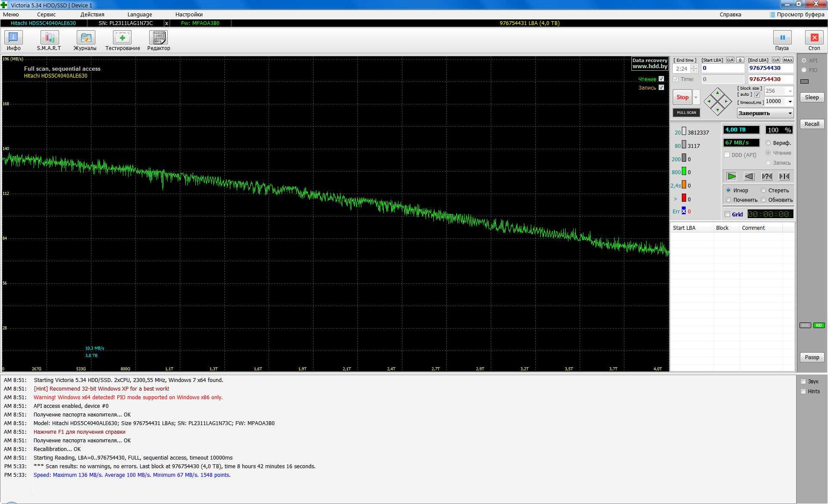Click the Recall button

[812, 124]
